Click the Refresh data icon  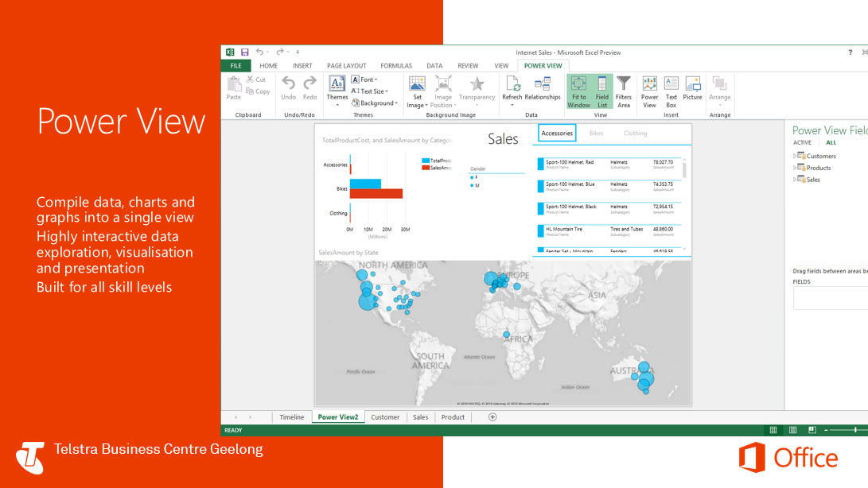512,84
